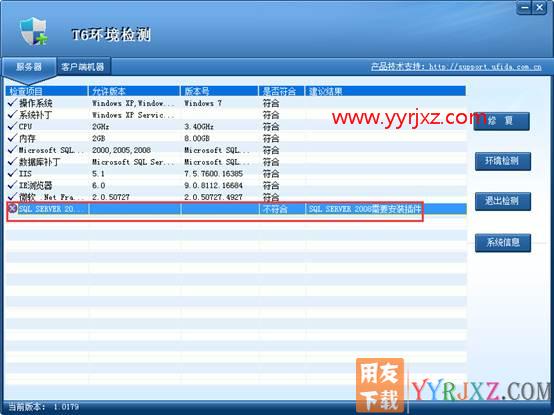Click the checkmark icon beside 系统补丁
This screenshot has height=415, width=554.
(12, 114)
